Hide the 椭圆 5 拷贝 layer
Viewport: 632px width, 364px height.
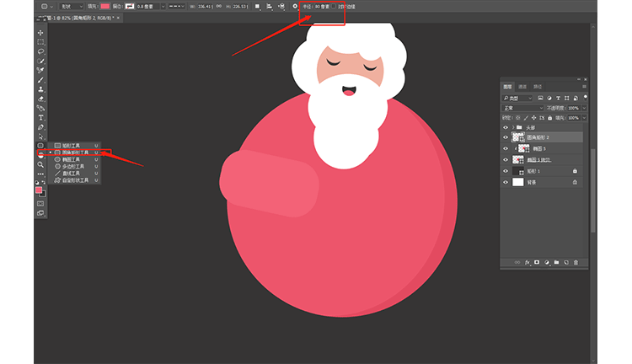[506, 160]
